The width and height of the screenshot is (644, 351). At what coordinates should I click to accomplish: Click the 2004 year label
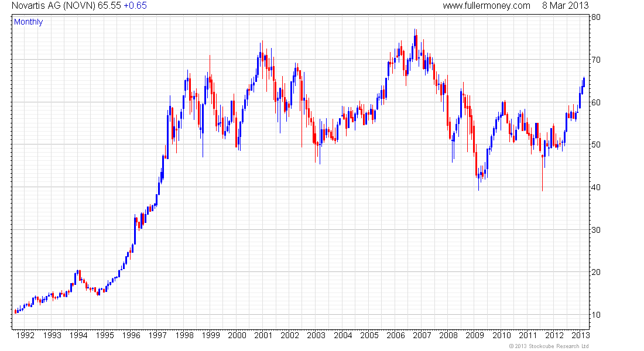pyautogui.click(x=343, y=335)
